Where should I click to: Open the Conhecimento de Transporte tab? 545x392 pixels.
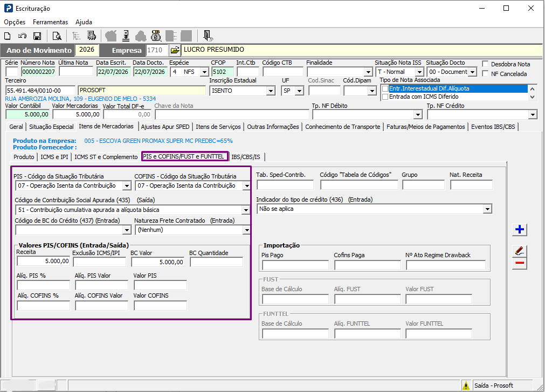coord(343,127)
